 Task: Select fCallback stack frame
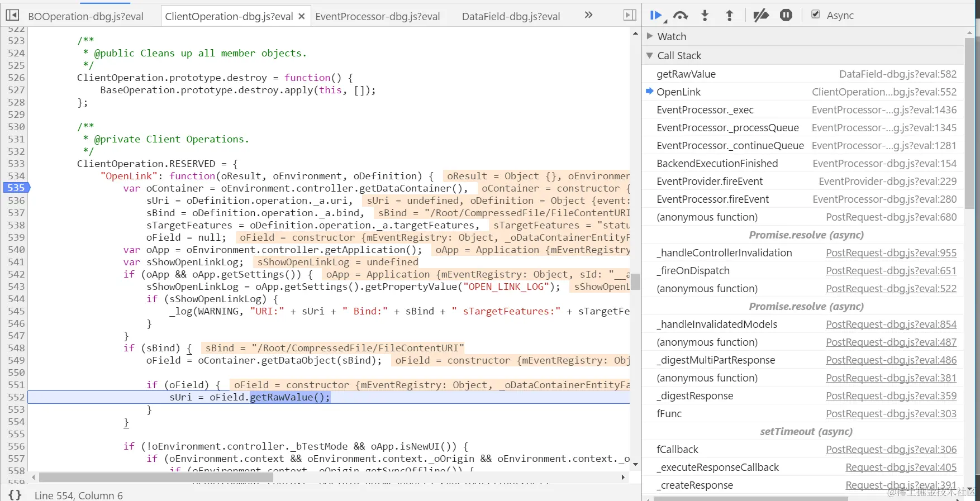tap(803, 450)
